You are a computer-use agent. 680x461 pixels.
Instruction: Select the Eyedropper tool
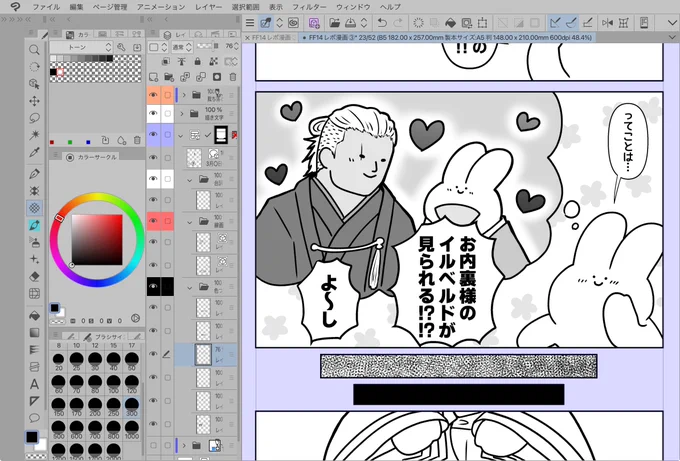(34, 152)
